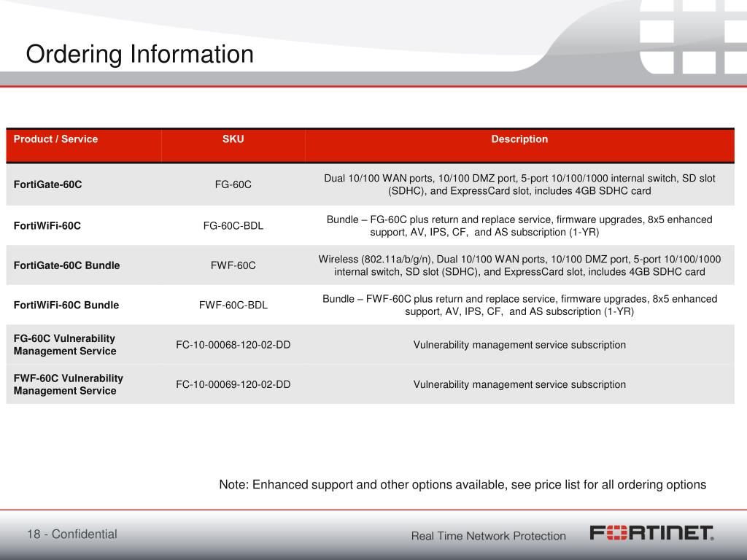Click the Fortinet logo in the footer
This screenshot has width=747, height=560.
[x=651, y=533]
